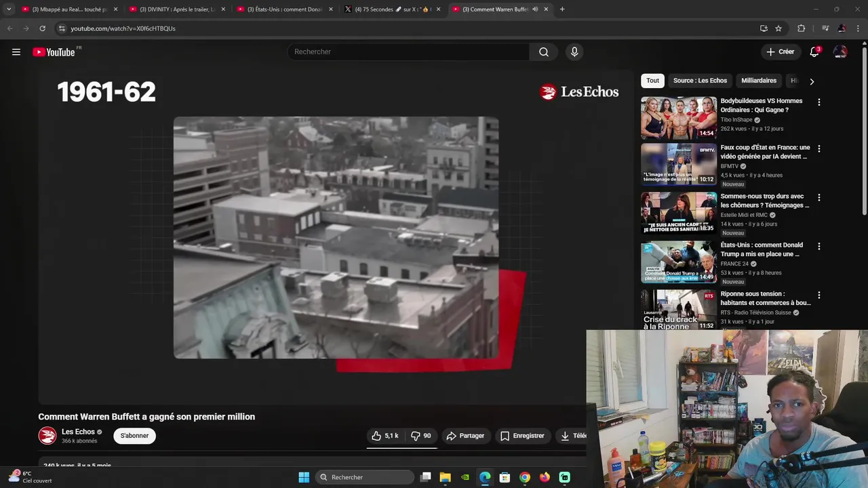Image resolution: width=868 pixels, height=488 pixels.
Task: Open Google Chrome from the taskbar
Action: tap(524, 477)
